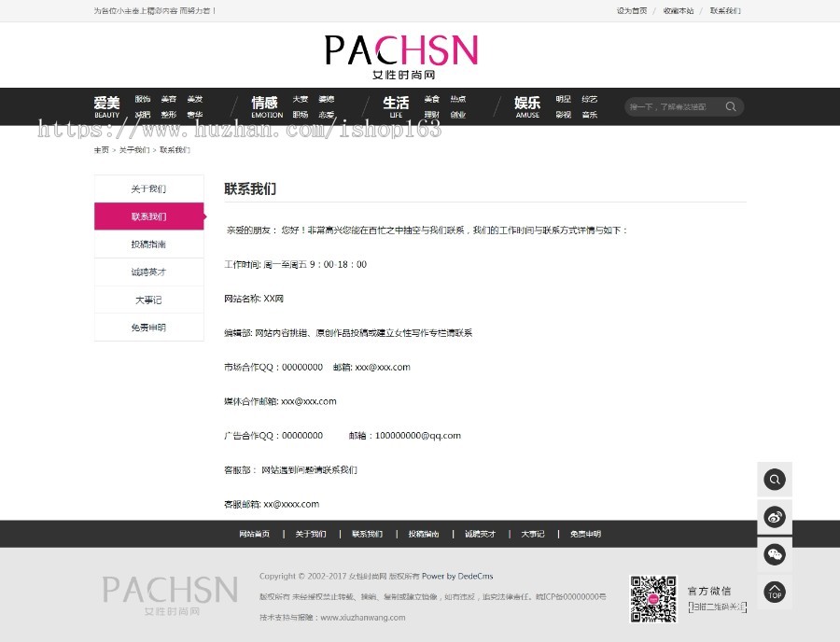The image size is (840, 642).
Task: Click the search magnifier in the header search bar
Action: pos(732,106)
